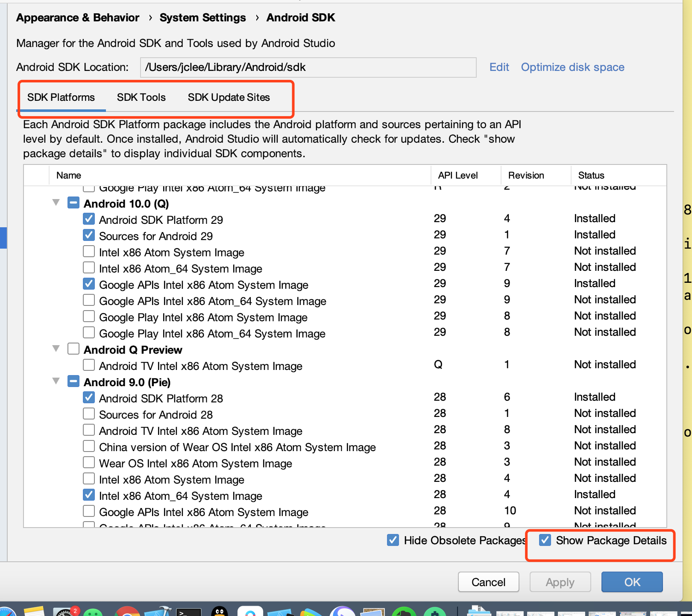Collapse the Android 10.0 (Q) group
Viewport: 692px width, 616px height.
pos(56,202)
